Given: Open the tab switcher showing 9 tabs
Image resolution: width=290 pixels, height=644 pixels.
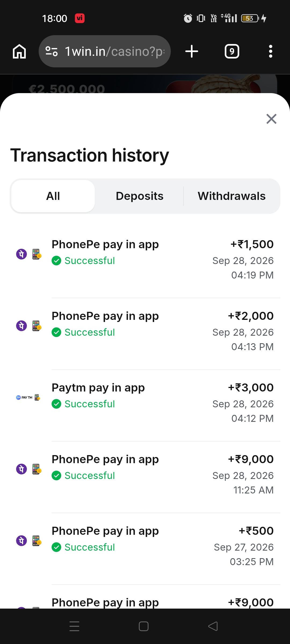Looking at the screenshot, I should tap(232, 51).
